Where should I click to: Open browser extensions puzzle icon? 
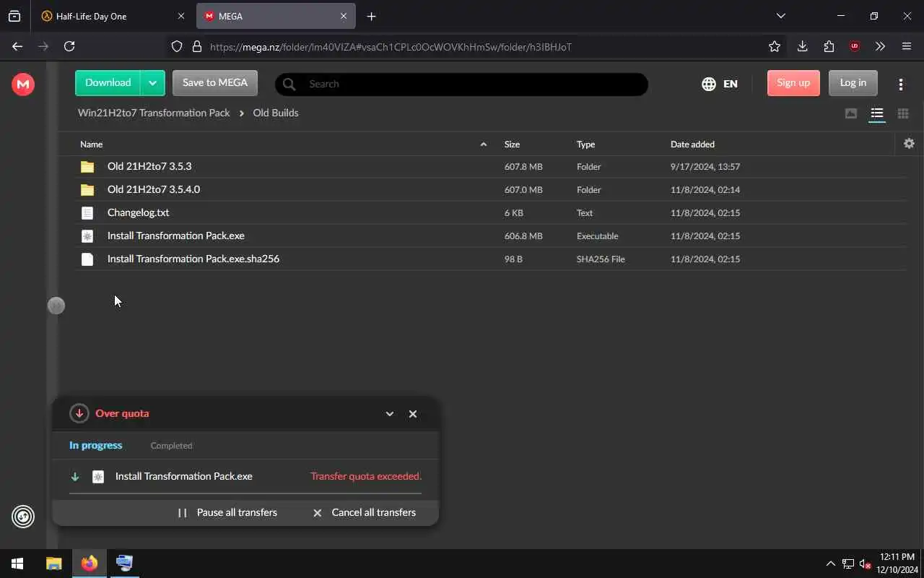(829, 46)
